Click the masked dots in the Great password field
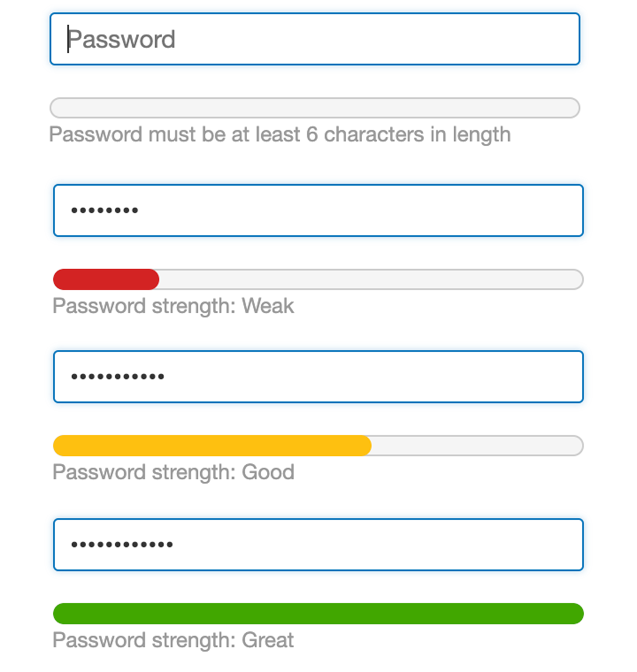This screenshot has height=672, width=637. (x=122, y=545)
